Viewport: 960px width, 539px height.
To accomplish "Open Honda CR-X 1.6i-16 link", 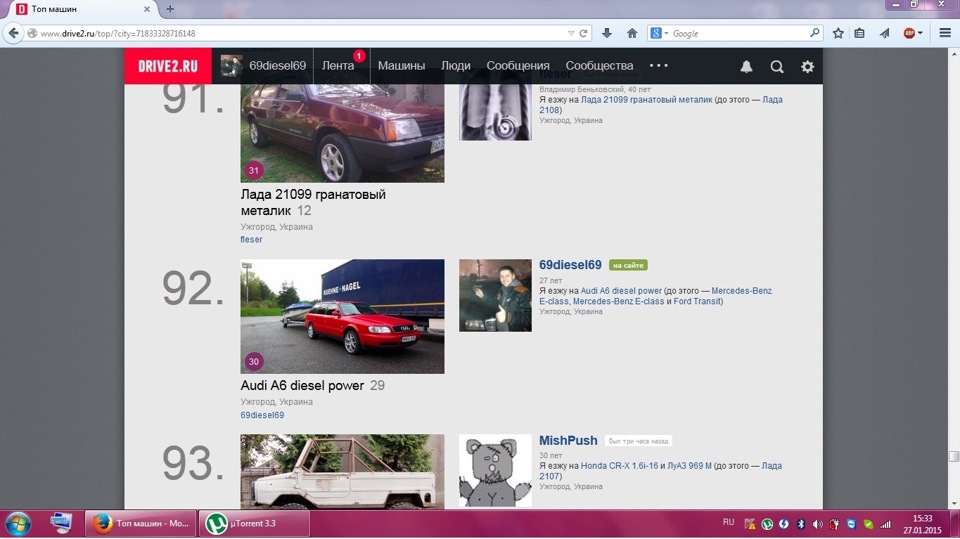I will (620, 466).
